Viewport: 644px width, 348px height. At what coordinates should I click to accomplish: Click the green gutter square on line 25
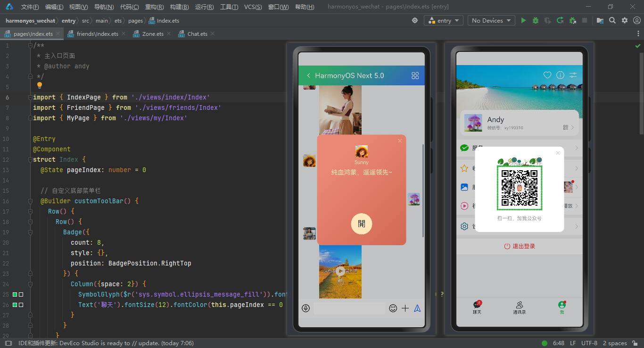(15, 295)
